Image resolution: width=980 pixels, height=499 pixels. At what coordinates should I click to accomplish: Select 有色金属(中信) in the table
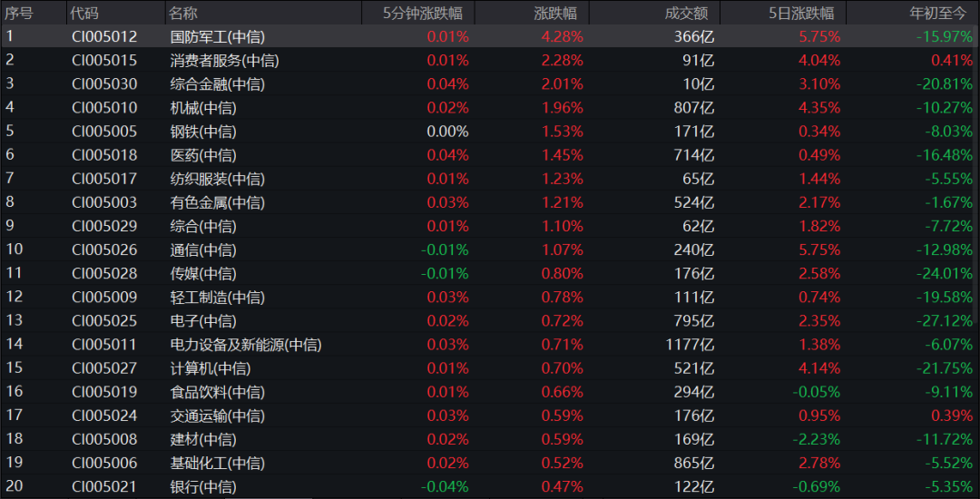coord(218,203)
